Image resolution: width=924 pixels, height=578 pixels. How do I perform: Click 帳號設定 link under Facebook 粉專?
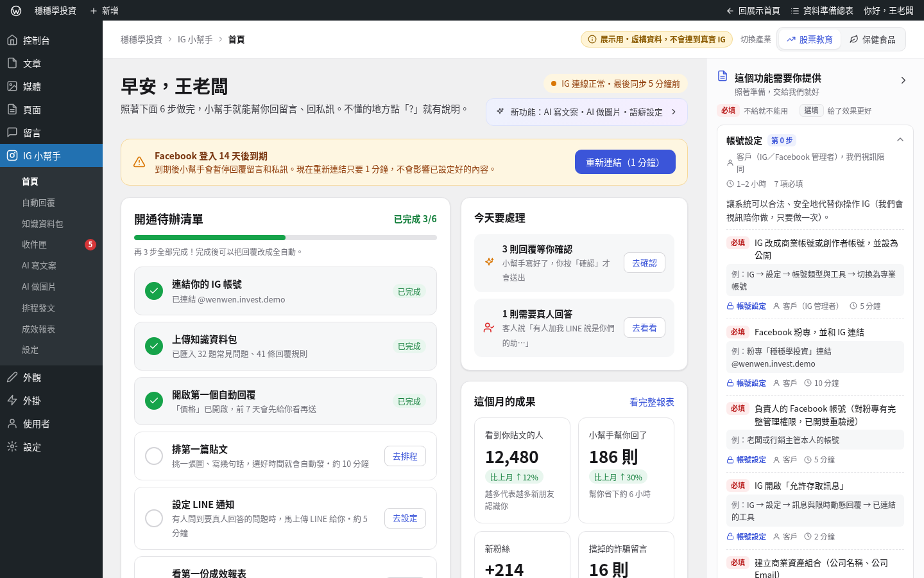(746, 383)
